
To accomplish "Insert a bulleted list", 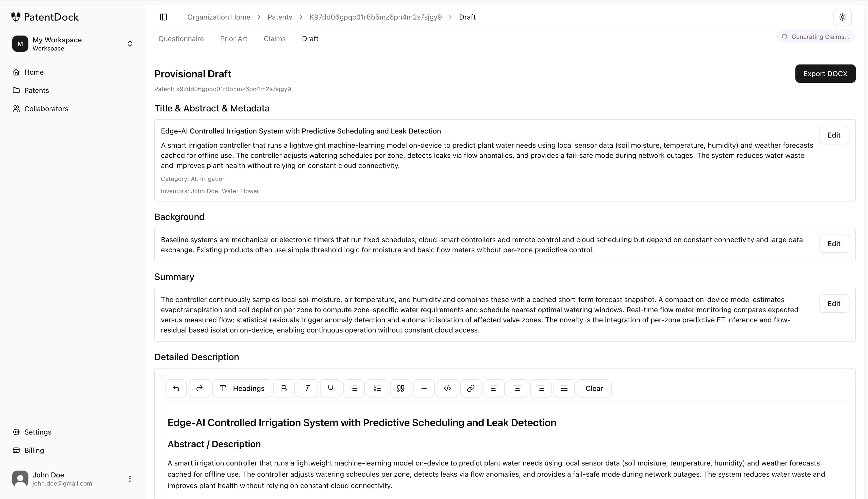I will [354, 388].
